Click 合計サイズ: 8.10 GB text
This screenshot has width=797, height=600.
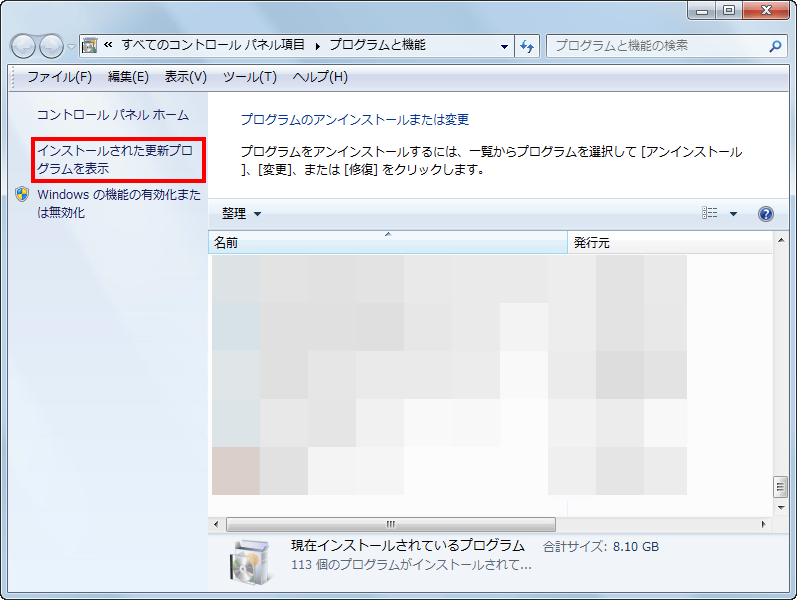coord(601,547)
